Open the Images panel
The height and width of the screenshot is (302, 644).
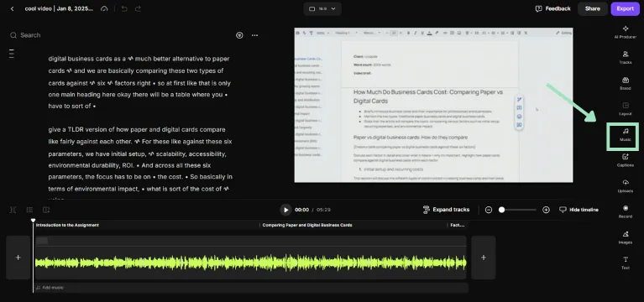coord(625,237)
